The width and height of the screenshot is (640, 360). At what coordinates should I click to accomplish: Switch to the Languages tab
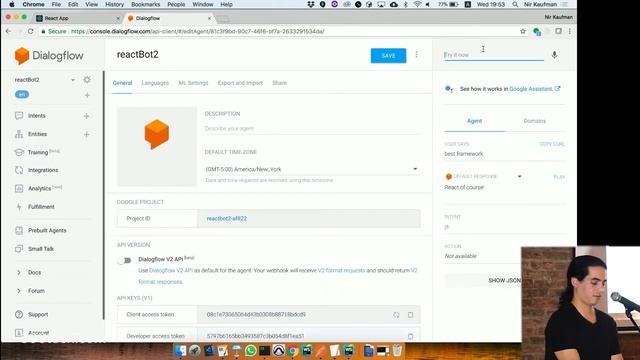click(x=155, y=83)
